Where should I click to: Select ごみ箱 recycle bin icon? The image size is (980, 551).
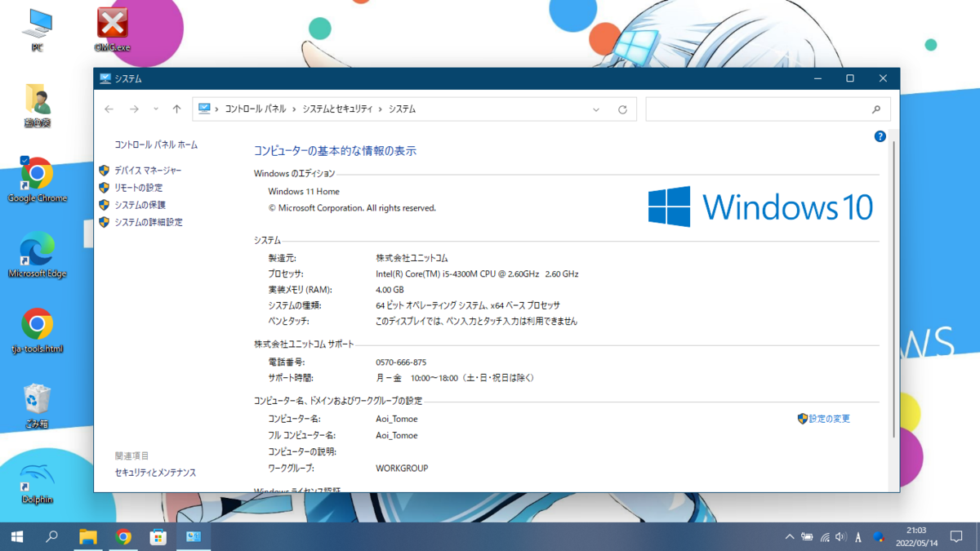click(x=37, y=407)
